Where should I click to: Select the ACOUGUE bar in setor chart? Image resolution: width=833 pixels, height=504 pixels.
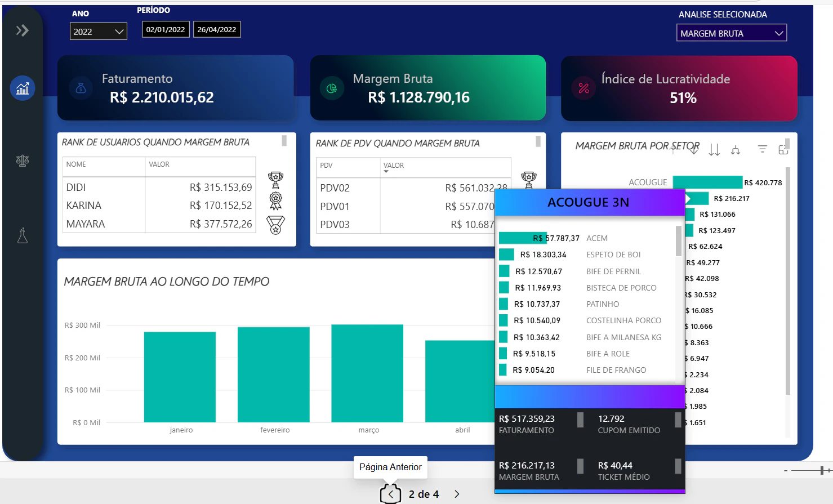[707, 182]
